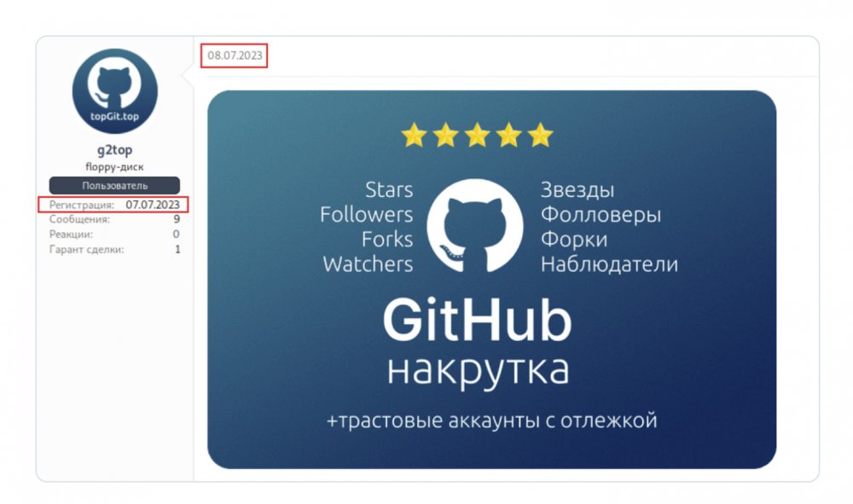This screenshot has height=504, width=853.
Task: Click the third gold star in banner
Action: 477,135
